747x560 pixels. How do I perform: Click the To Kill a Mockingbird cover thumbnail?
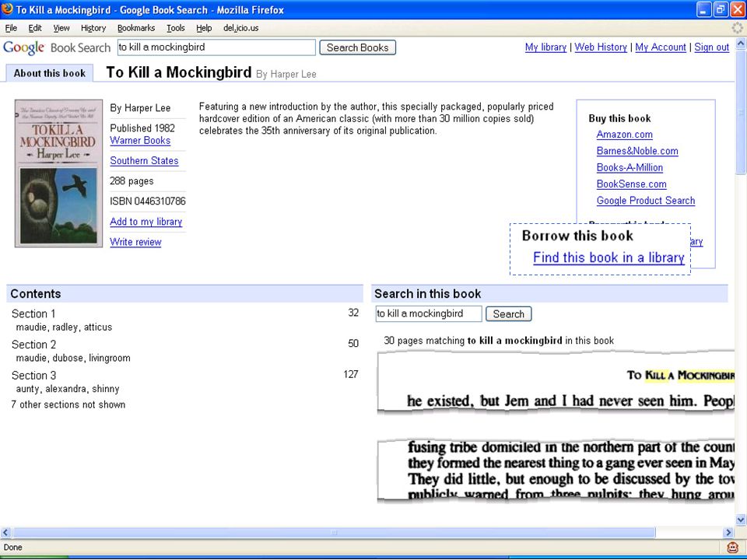(58, 173)
